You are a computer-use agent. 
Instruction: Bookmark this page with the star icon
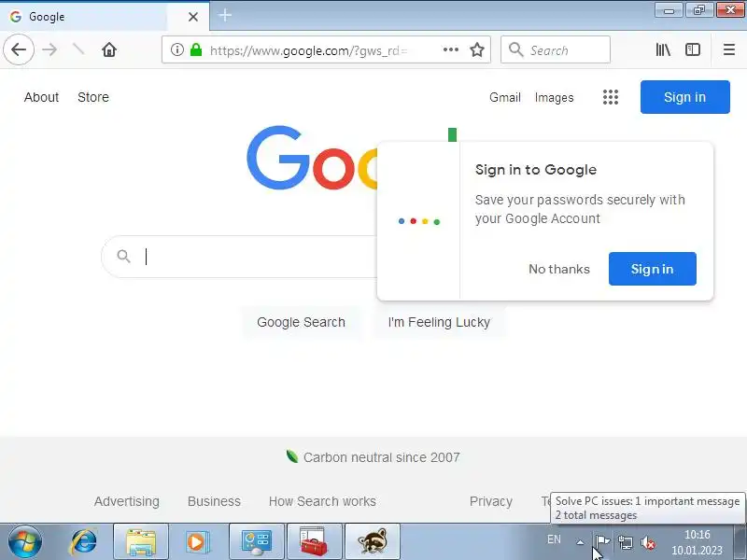[477, 49]
